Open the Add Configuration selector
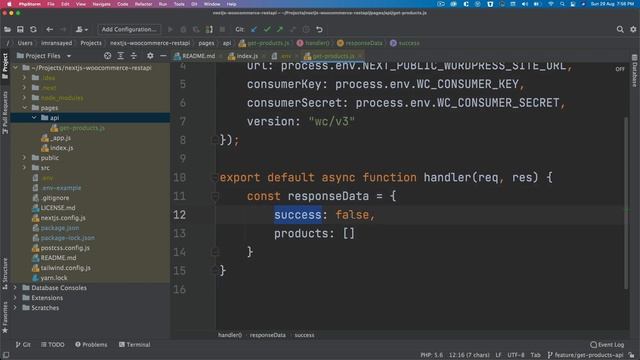This screenshot has height=360, width=640. click(129, 29)
